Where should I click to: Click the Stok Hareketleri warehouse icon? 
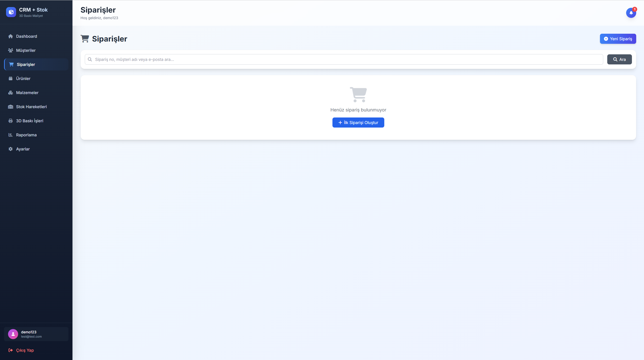11,107
